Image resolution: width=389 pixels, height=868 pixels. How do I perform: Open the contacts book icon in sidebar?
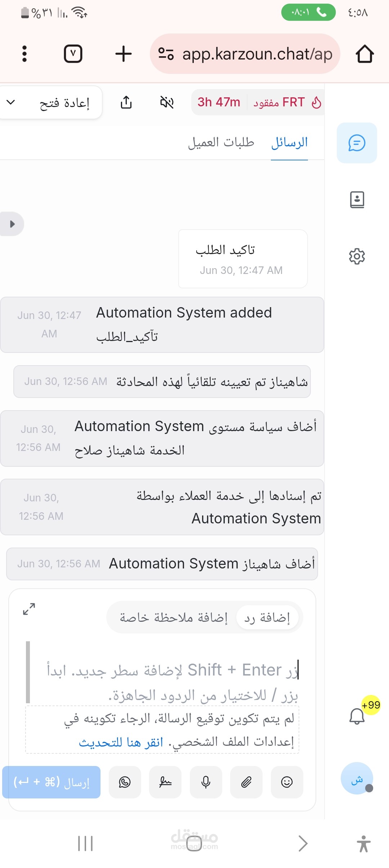(x=357, y=199)
